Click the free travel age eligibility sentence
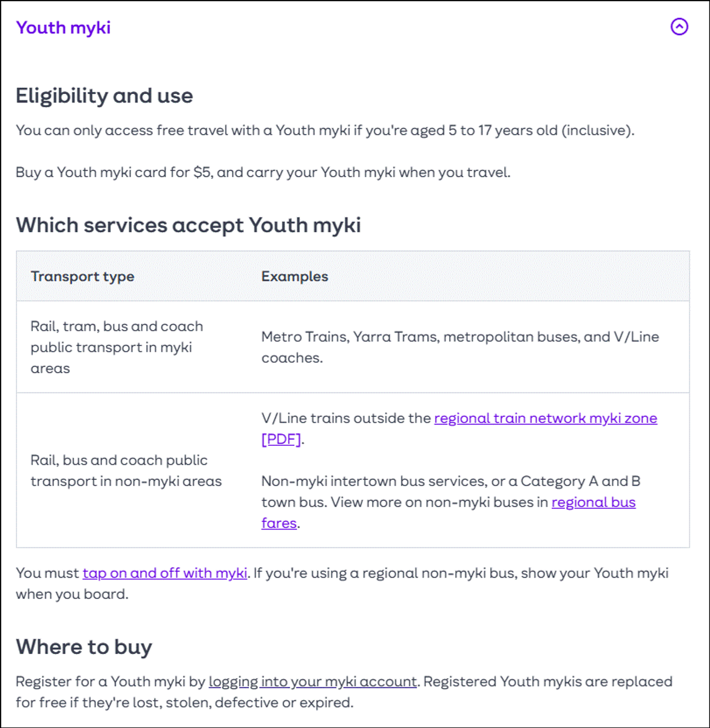Screen dimensions: 710x728 pyautogui.click(x=325, y=130)
